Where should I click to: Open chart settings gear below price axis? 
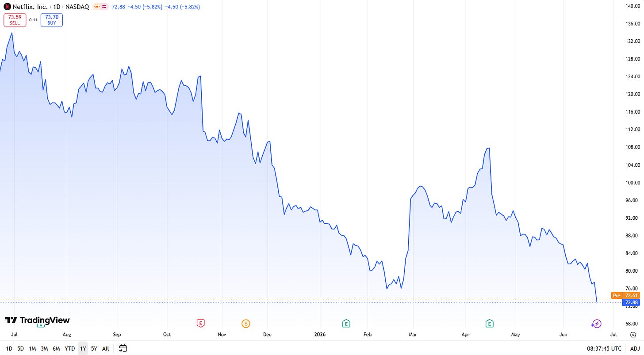633,335
